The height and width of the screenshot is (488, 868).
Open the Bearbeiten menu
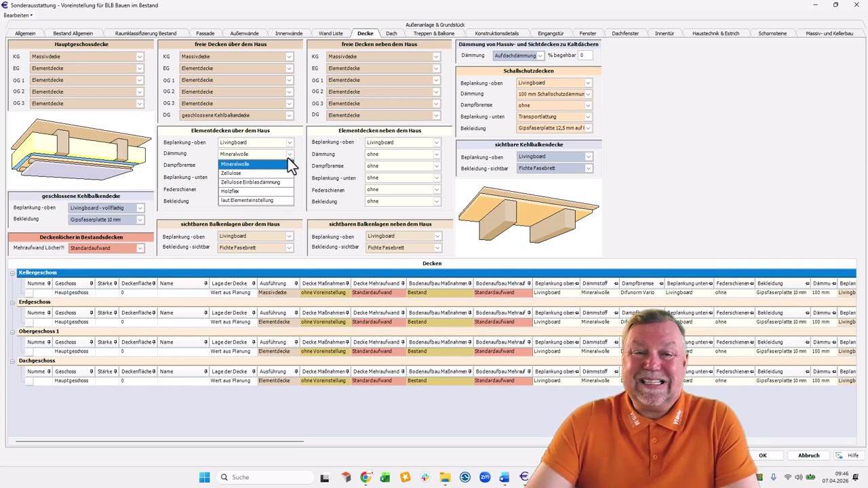pos(18,15)
